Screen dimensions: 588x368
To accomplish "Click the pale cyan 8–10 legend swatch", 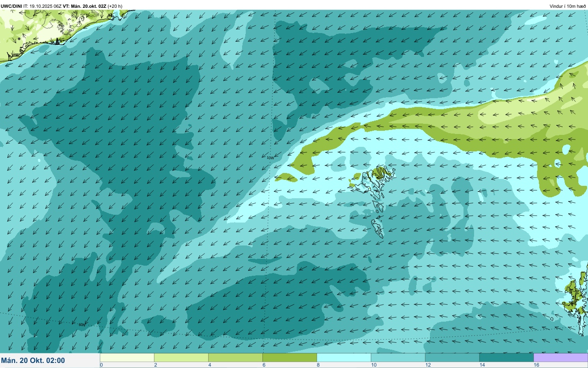I will 344,357.
